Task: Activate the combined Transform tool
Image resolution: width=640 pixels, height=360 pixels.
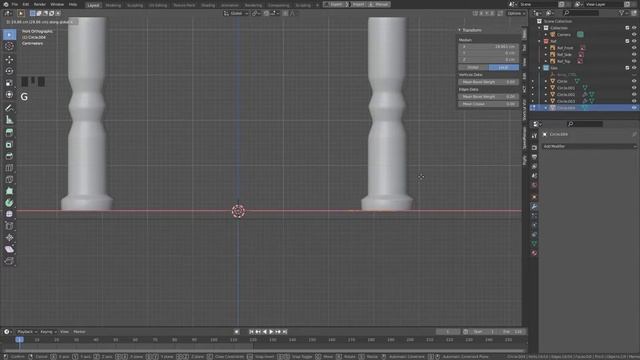Action: (9, 95)
